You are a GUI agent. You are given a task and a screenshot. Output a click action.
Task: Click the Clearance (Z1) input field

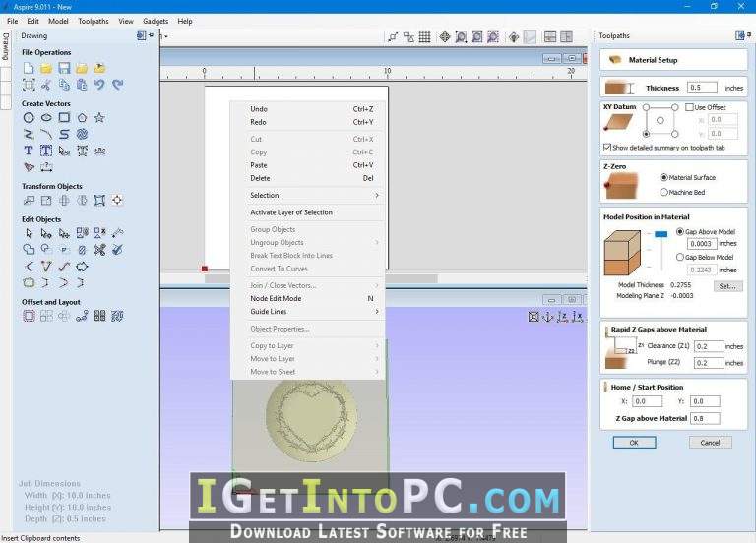point(709,346)
